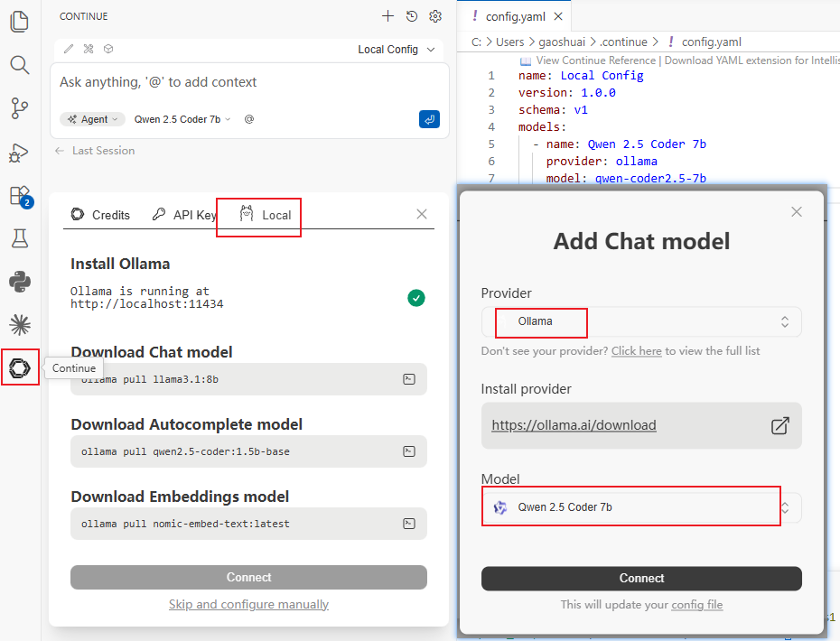Click View Continue Reference codelens
840x641 pixels.
[x=596, y=60]
